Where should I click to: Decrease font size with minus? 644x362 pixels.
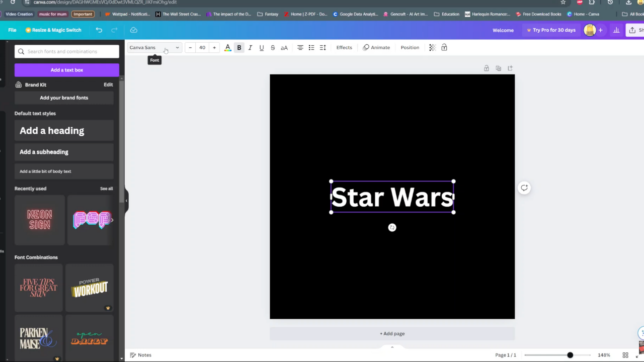tap(190, 48)
